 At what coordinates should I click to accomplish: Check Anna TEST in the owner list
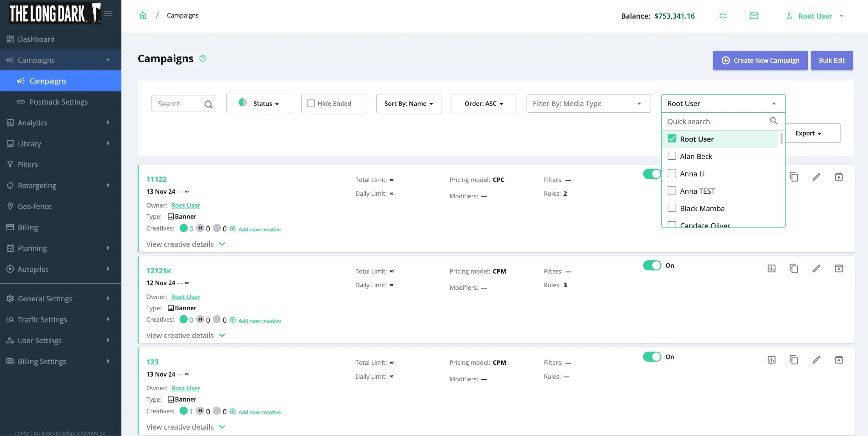(x=672, y=191)
